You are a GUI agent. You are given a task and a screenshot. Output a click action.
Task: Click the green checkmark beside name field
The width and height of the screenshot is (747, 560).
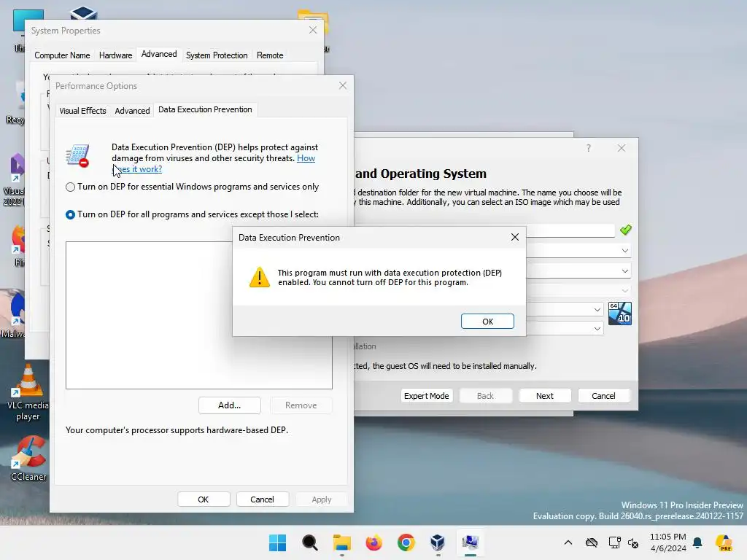(625, 230)
